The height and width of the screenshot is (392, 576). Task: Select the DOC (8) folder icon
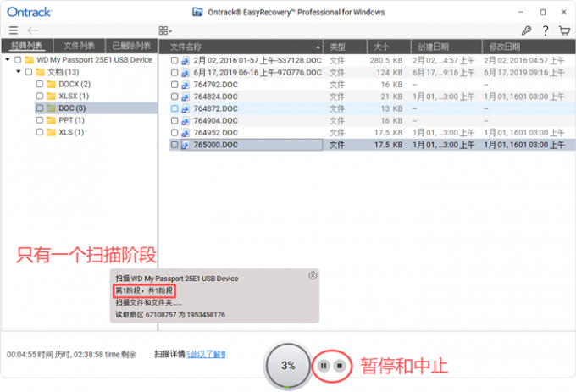pos(51,108)
